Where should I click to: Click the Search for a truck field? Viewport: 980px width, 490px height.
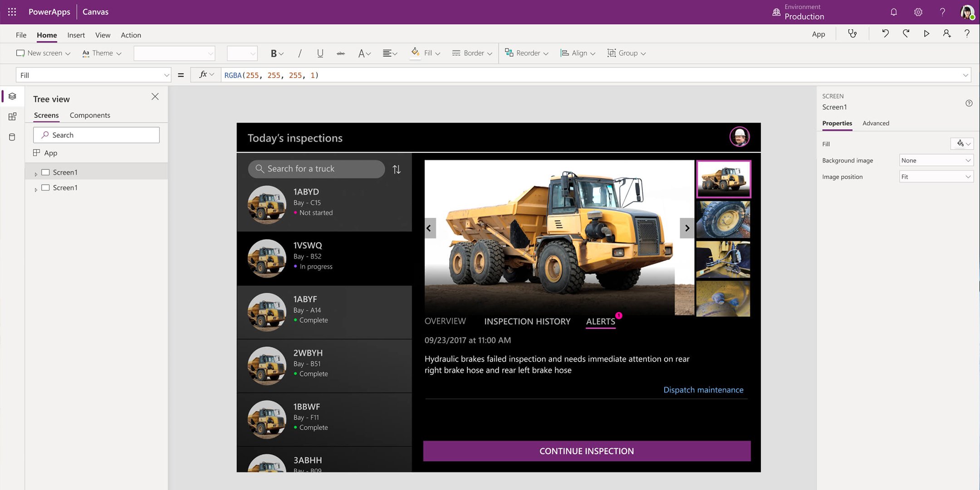[x=318, y=169]
